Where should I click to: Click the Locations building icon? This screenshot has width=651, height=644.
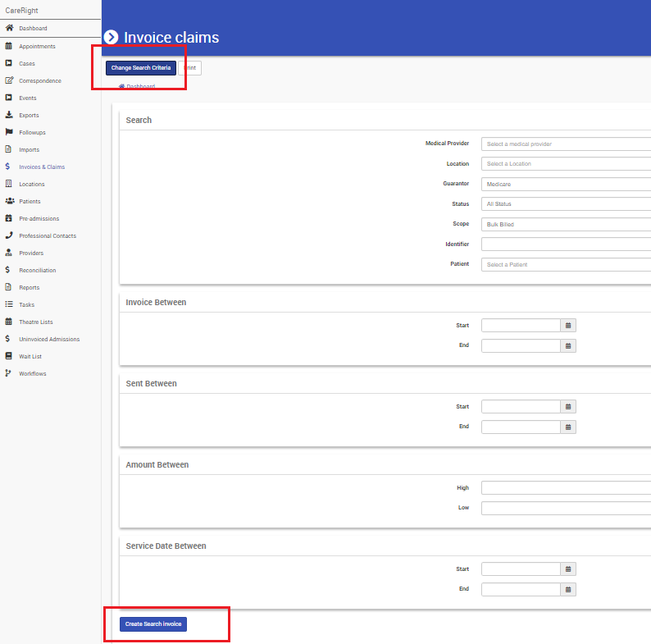(x=8, y=184)
